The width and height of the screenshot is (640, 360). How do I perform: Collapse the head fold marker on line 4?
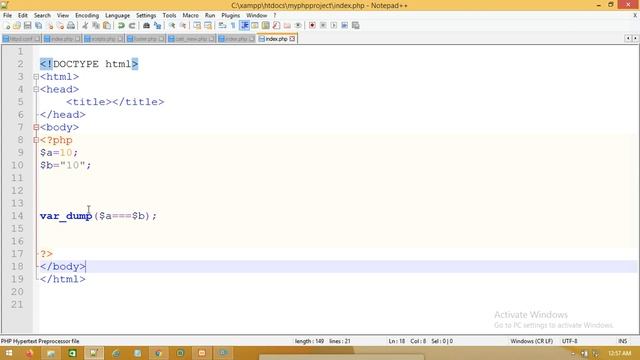(x=36, y=89)
